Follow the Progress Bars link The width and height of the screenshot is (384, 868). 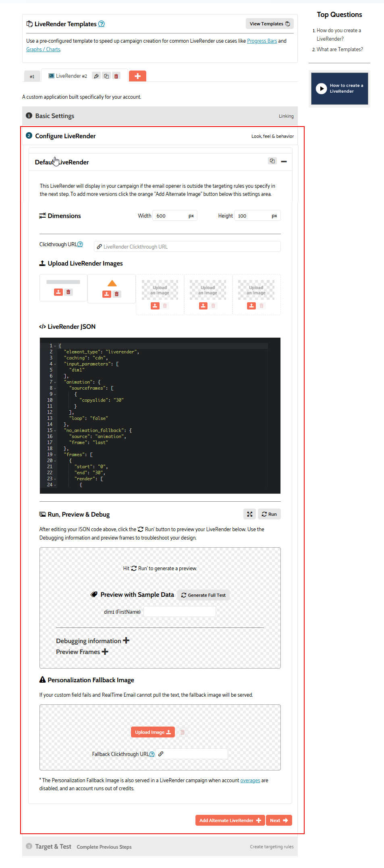262,41
